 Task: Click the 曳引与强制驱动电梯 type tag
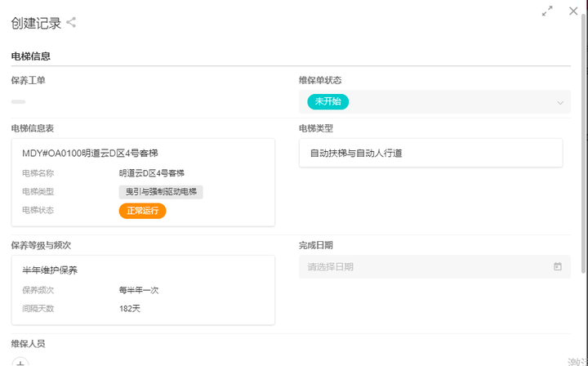[x=161, y=192]
